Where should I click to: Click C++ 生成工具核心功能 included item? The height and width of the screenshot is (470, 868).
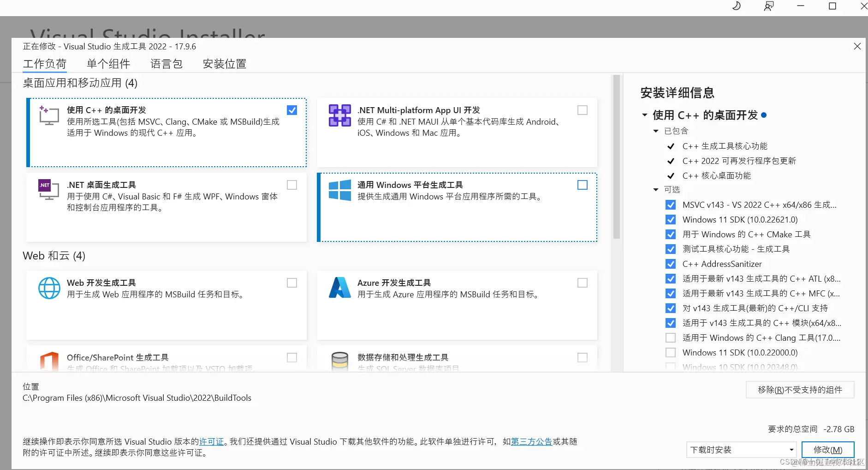click(725, 146)
